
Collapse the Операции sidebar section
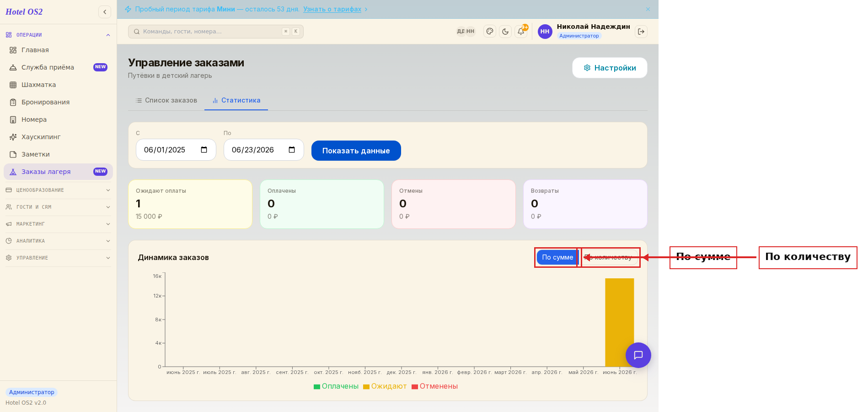click(58, 35)
